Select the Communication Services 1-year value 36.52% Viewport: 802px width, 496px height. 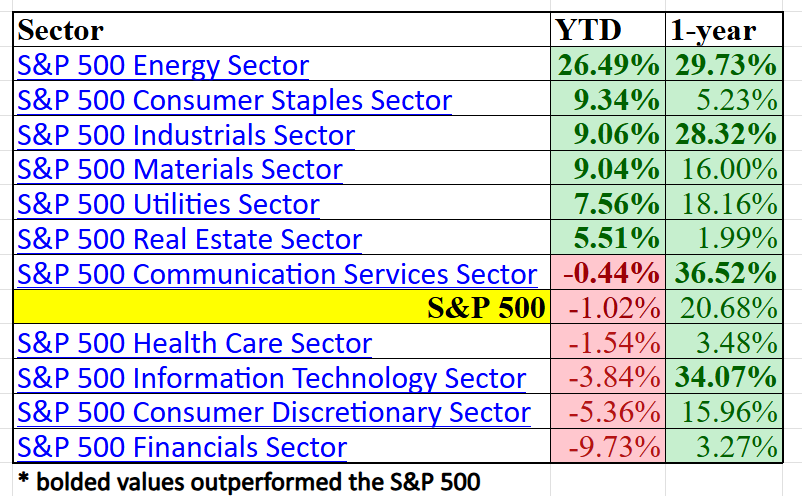pyautogui.click(x=724, y=274)
